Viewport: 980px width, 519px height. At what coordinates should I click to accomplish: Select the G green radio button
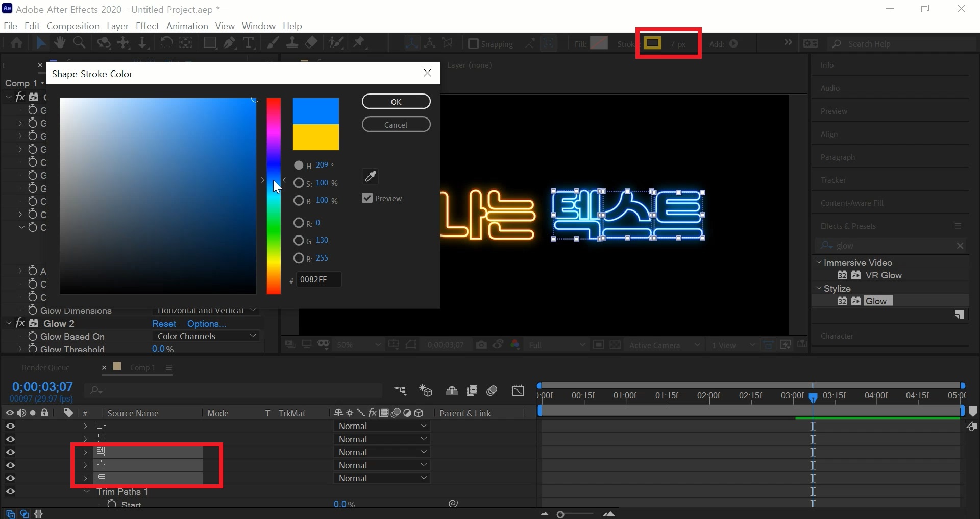(299, 240)
